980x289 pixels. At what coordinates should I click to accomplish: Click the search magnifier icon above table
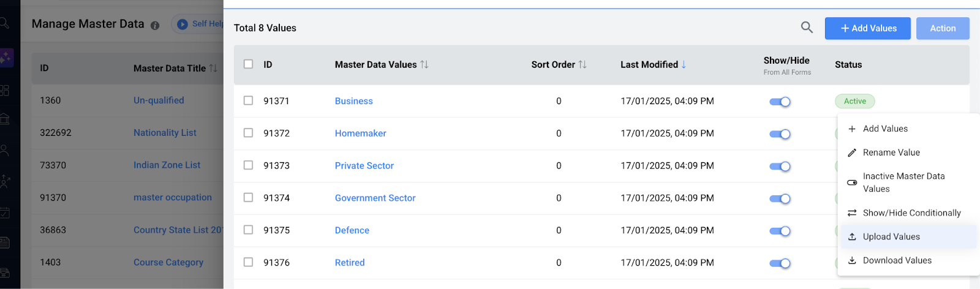coord(807,28)
